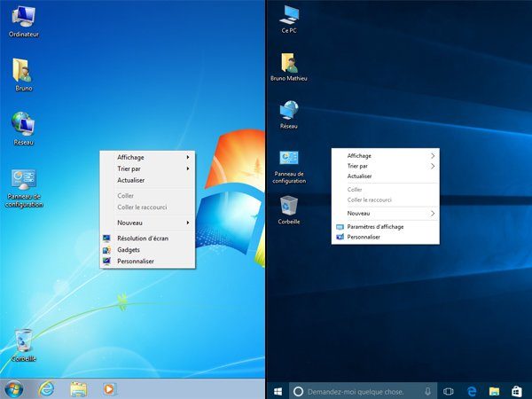Select the Bruno Mathieu folder icon
This screenshot has height=399, width=532.
[289, 66]
